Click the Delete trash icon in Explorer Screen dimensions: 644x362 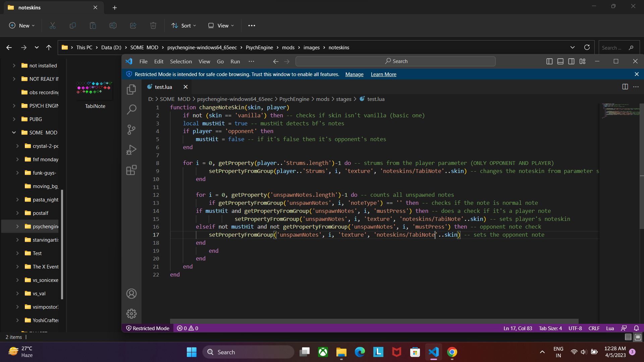pos(153,25)
